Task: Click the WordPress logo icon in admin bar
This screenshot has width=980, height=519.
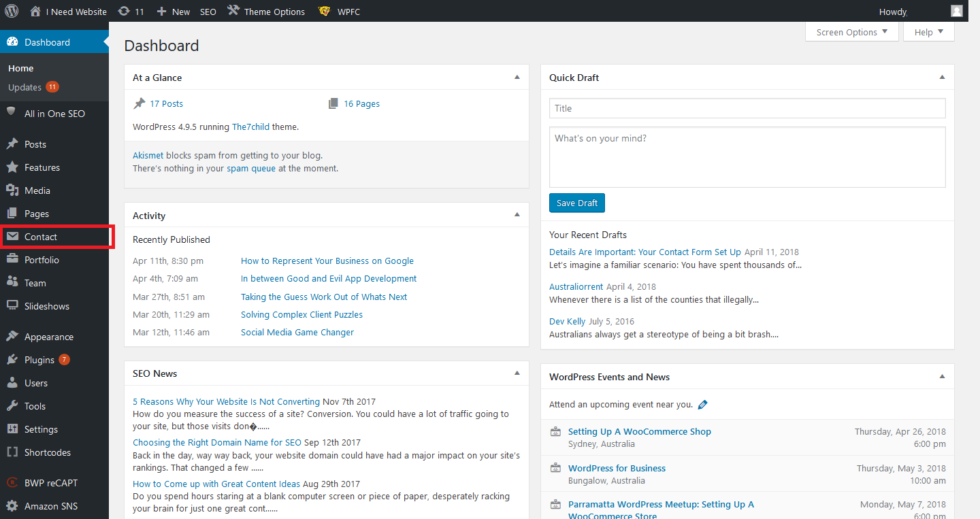Action: [12, 11]
